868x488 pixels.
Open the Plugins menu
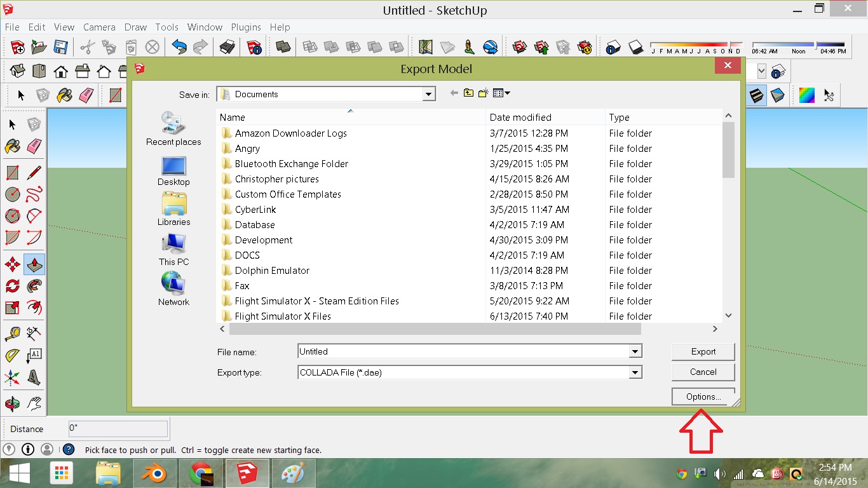246,27
